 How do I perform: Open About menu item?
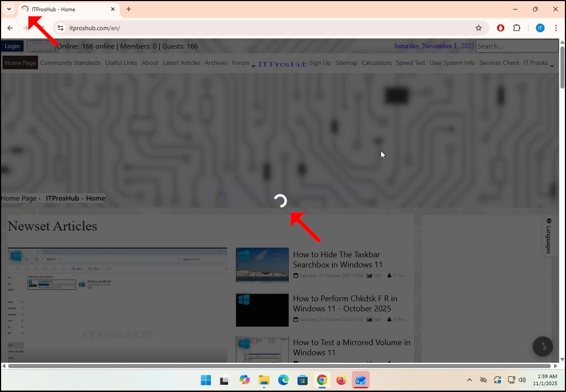(x=150, y=63)
